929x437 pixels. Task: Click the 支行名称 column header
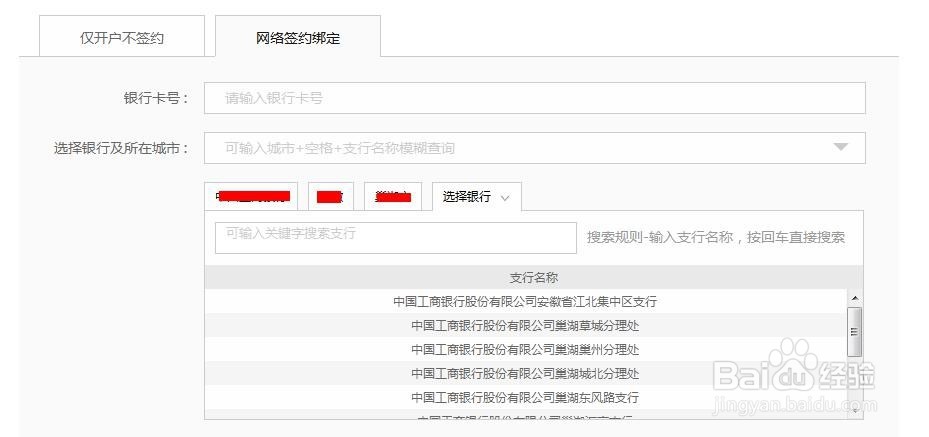(x=534, y=277)
